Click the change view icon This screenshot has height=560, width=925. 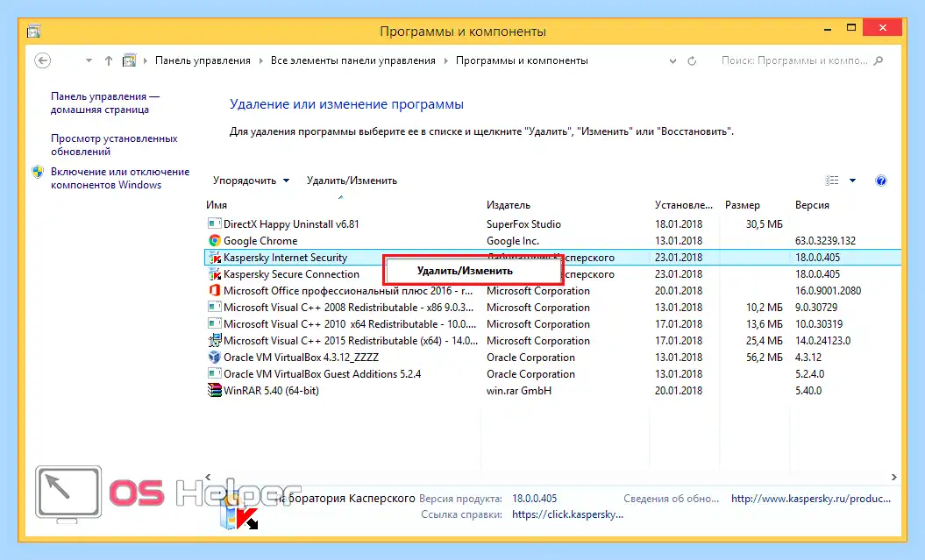pyautogui.click(x=832, y=181)
